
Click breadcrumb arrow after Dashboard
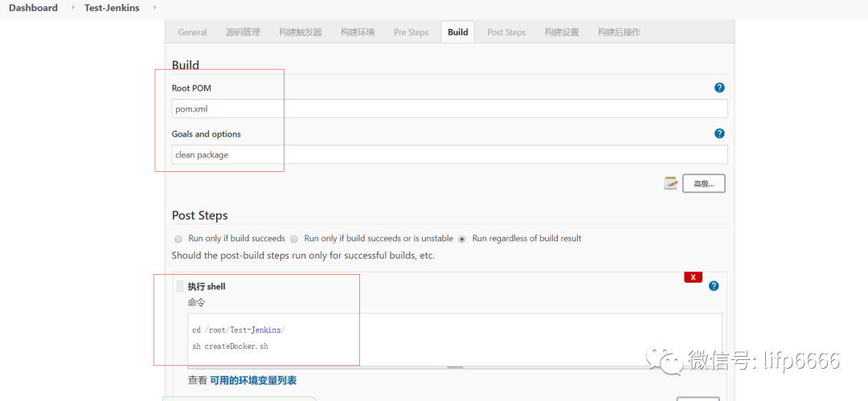(74, 8)
